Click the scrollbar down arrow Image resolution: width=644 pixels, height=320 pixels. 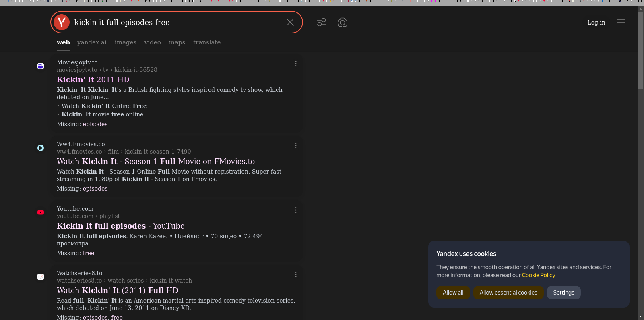pyautogui.click(x=641, y=316)
